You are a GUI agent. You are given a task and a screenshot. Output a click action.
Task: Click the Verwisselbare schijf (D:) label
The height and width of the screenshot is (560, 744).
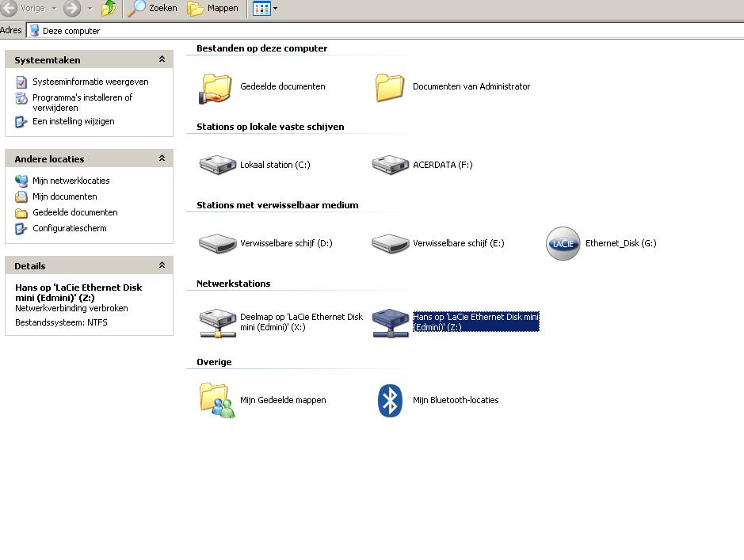tap(286, 243)
